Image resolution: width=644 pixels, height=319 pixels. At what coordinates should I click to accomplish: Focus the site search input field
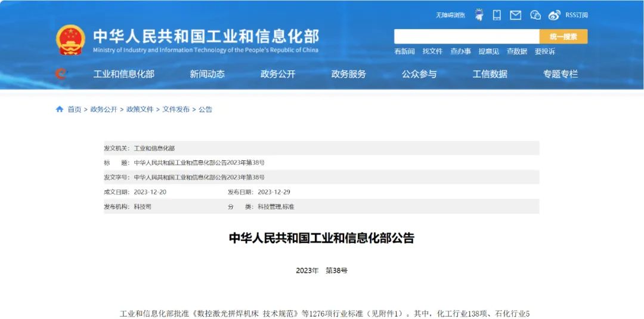(x=466, y=36)
